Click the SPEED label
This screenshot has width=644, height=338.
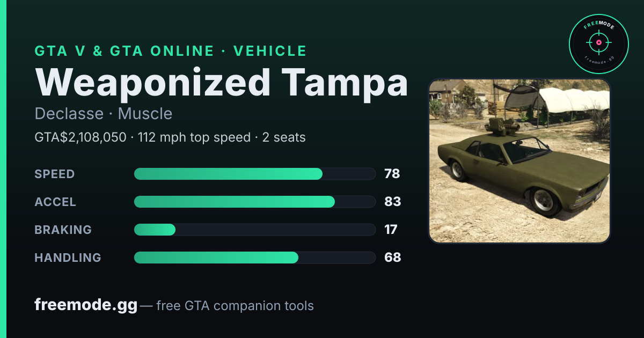pyautogui.click(x=55, y=174)
